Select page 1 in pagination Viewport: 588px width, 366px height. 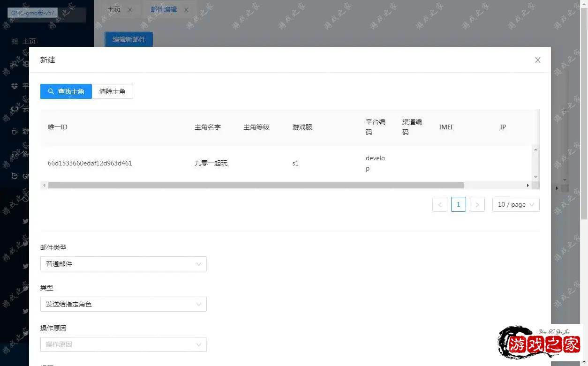458,204
